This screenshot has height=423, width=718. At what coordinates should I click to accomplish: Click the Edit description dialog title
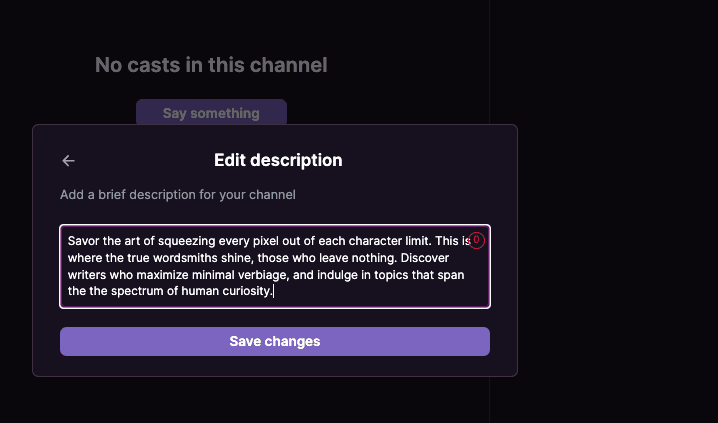click(278, 160)
